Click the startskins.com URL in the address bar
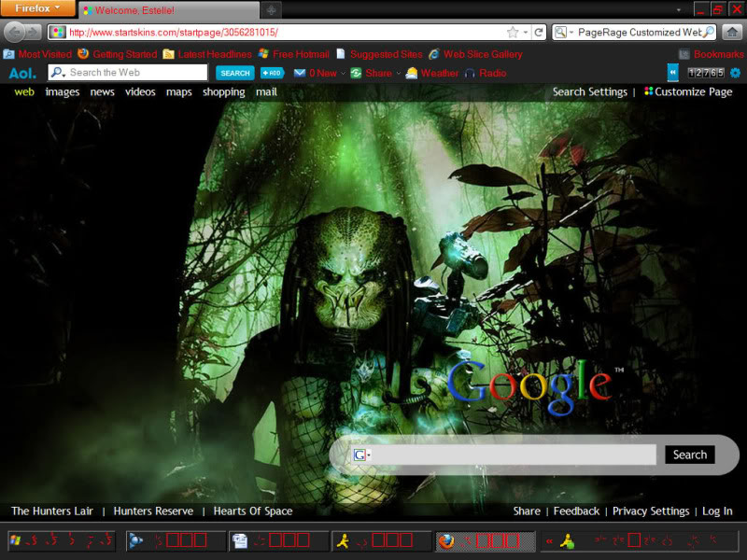Screen dimensions: 747x560 tap(174, 33)
